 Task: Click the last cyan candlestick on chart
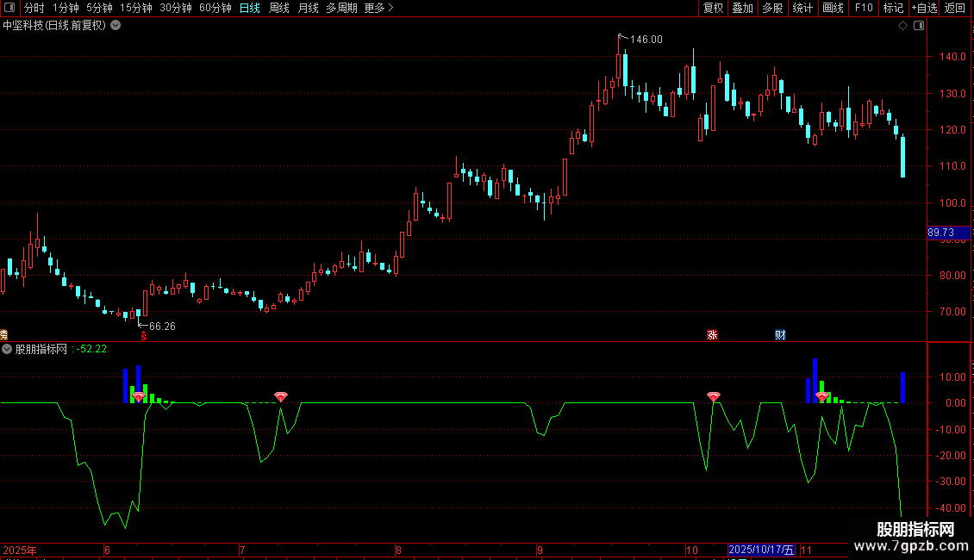[x=902, y=155]
